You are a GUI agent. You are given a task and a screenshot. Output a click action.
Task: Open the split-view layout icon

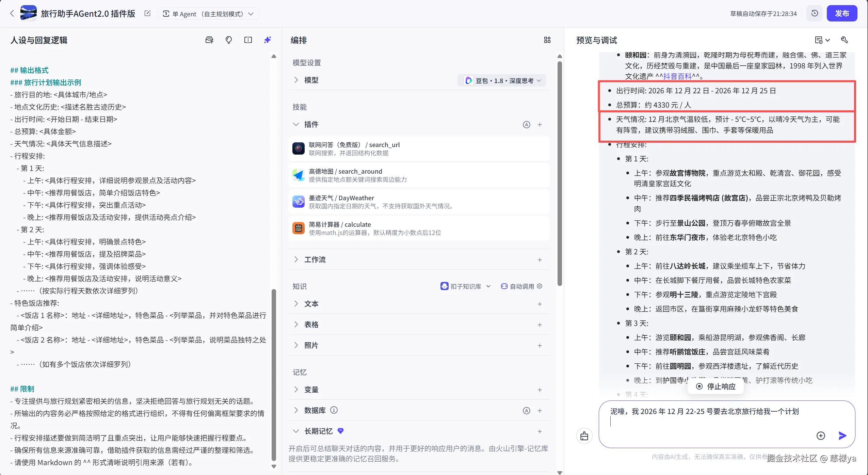pos(248,40)
